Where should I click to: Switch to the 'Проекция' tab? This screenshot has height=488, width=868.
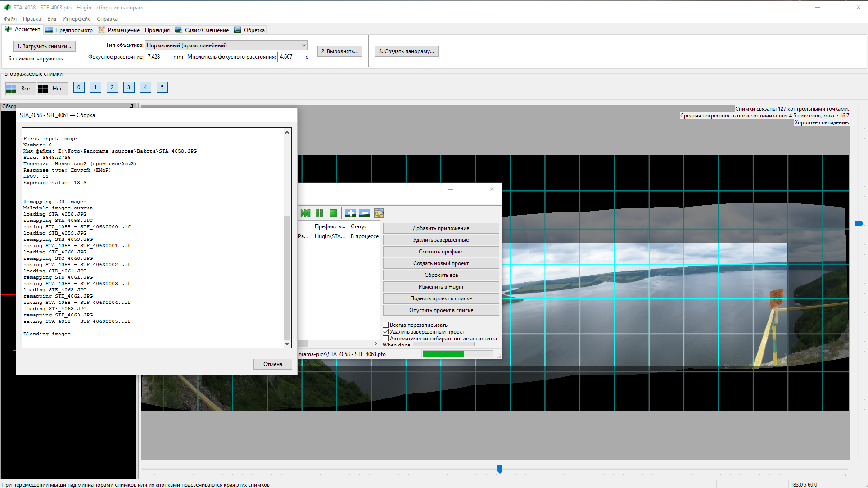point(157,30)
